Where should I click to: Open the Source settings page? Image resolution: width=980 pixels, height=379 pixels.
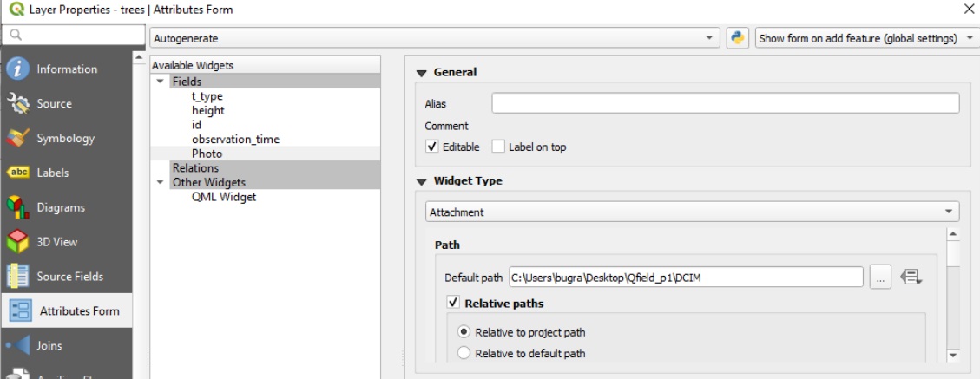point(54,104)
